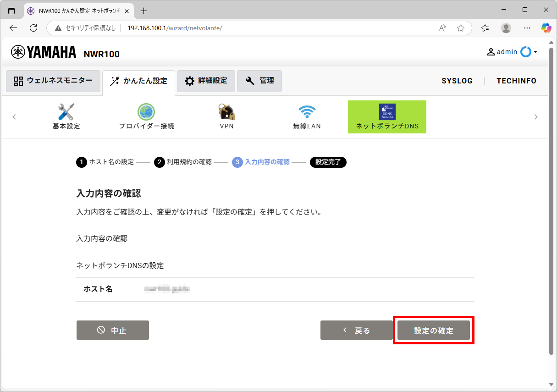Add this page to favorites star
The width and height of the screenshot is (557, 392).
[461, 28]
